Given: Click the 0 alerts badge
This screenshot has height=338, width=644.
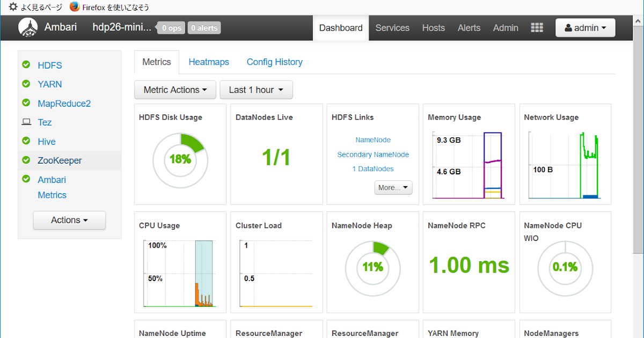Looking at the screenshot, I should (204, 28).
